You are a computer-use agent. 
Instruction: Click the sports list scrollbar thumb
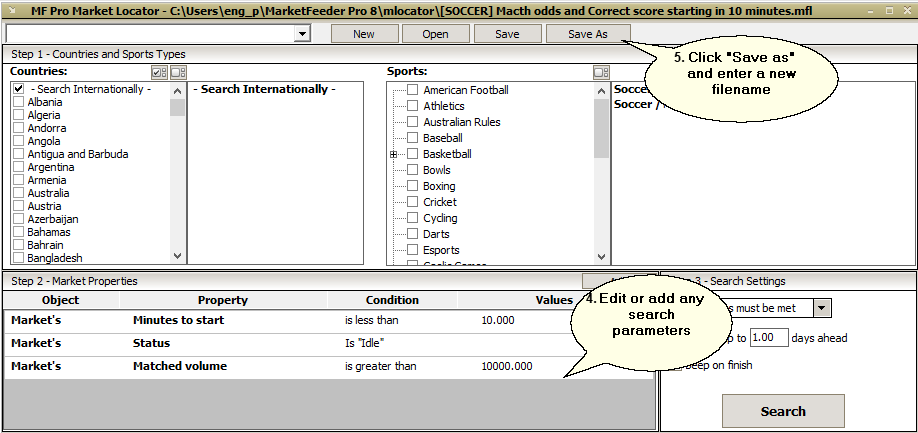pyautogui.click(x=601, y=128)
